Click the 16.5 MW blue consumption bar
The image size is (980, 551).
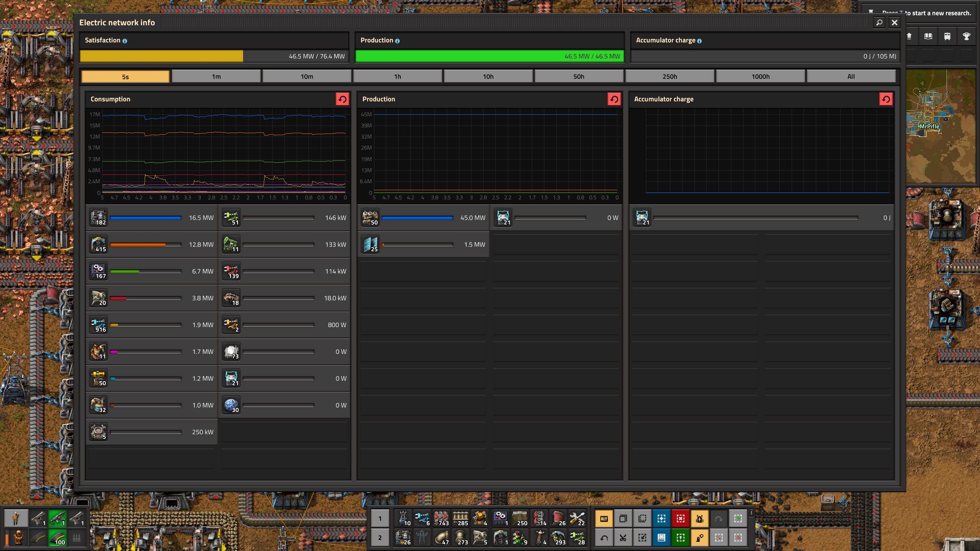click(x=145, y=218)
